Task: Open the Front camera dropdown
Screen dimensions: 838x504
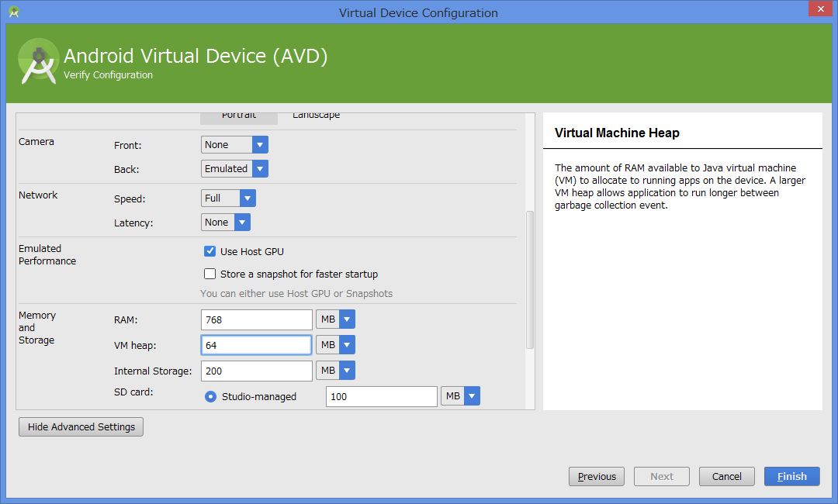Action: (234, 145)
